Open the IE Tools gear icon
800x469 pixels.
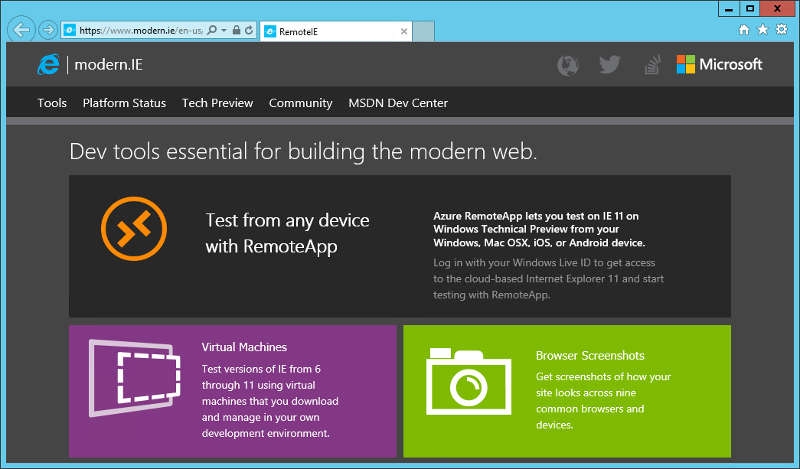coord(782,30)
